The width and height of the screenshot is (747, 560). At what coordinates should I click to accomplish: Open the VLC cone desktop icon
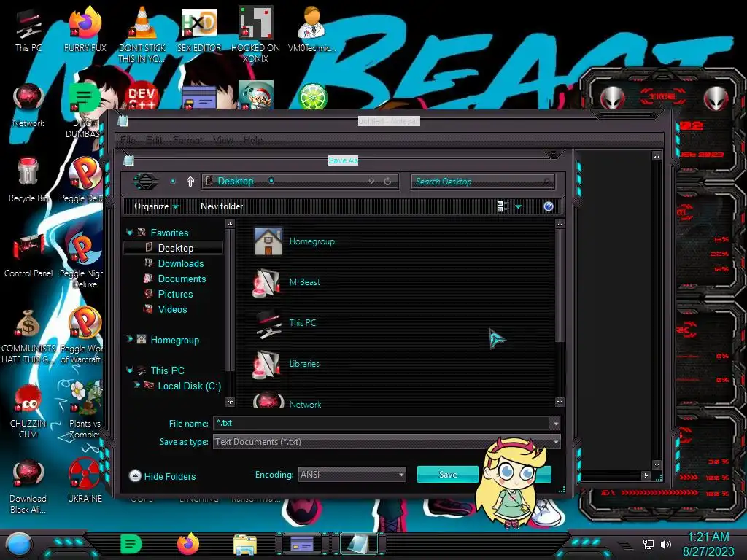[142, 34]
